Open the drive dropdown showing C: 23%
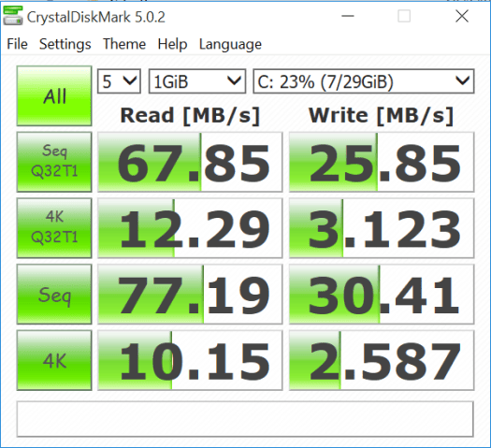Viewport: 491px width, 448px height. (x=364, y=81)
